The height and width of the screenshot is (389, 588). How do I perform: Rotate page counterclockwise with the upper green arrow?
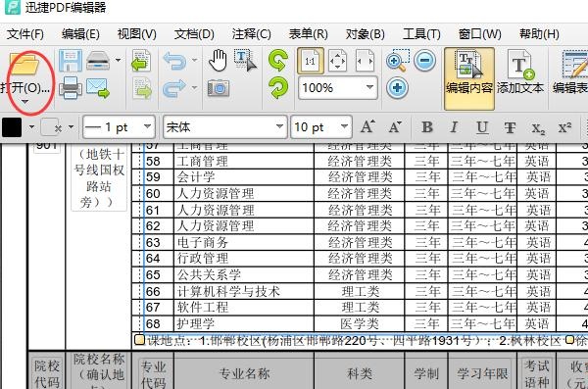pyautogui.click(x=278, y=61)
